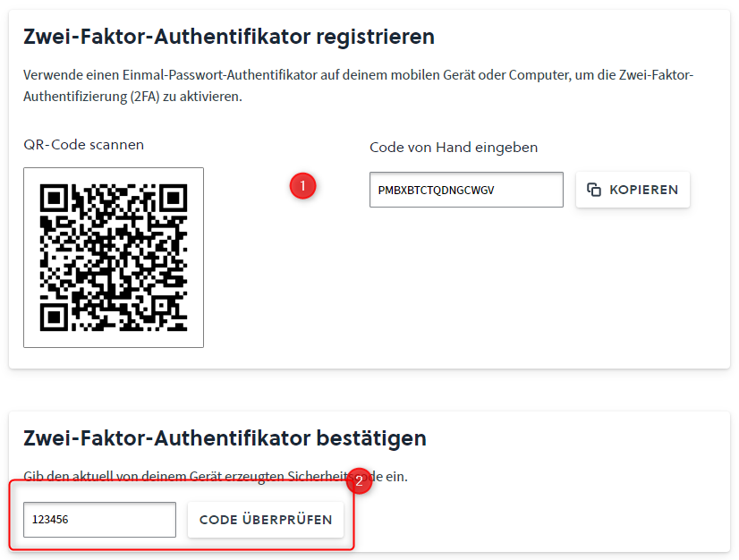
Task: Click the 'Zwei-Faktor-Authentifikator registrieren' heading
Action: tap(229, 37)
